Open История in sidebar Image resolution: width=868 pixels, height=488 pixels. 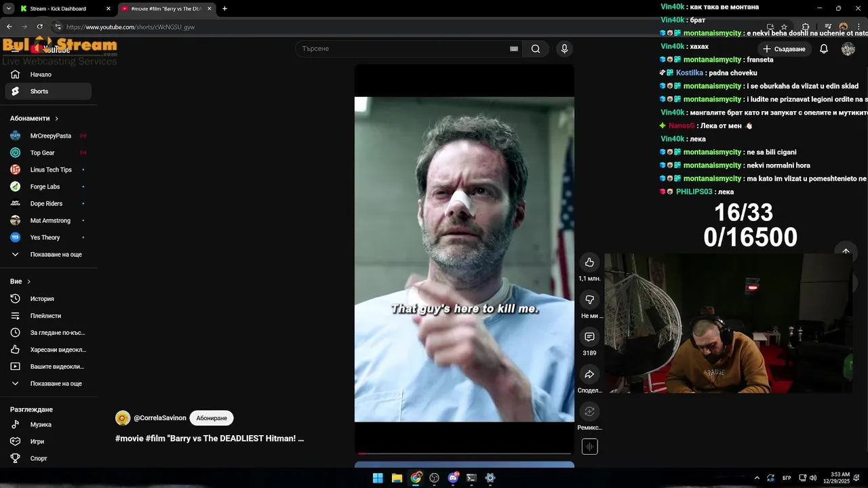pos(48,299)
